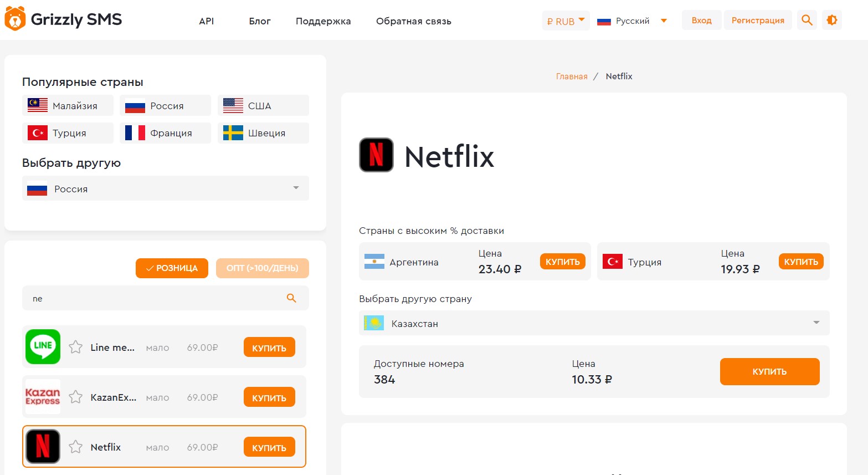This screenshot has height=475, width=868.
Task: Toggle the dark theme brightness icon
Action: pyautogui.click(x=832, y=21)
